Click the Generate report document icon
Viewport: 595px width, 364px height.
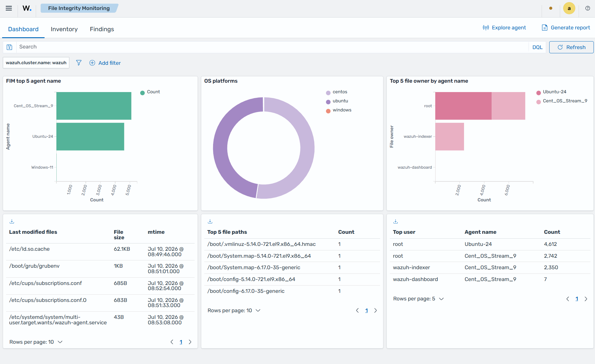pyautogui.click(x=545, y=28)
